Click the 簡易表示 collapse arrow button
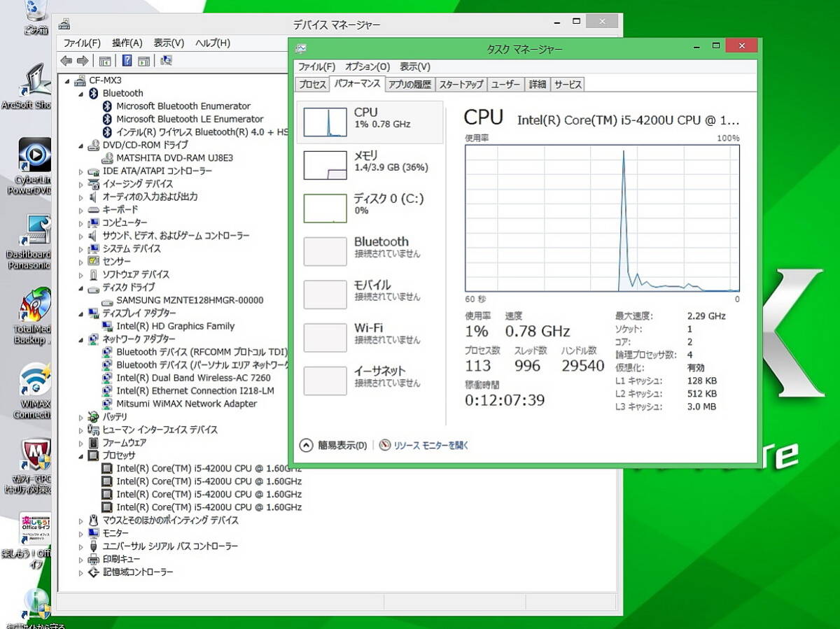 [x=306, y=445]
